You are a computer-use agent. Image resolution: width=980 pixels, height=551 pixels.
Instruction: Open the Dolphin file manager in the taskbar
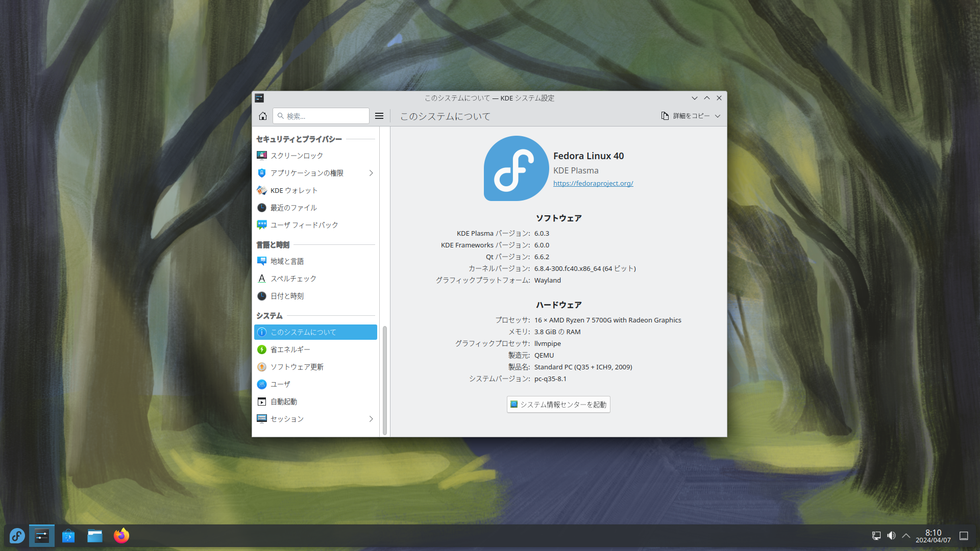tap(95, 536)
